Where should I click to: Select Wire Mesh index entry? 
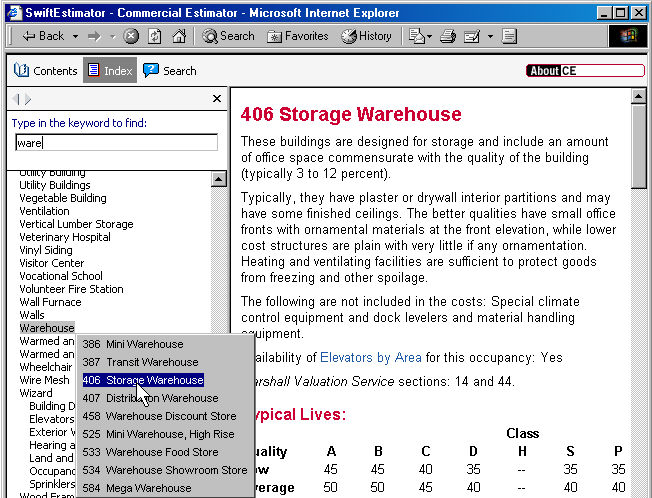[x=44, y=380]
